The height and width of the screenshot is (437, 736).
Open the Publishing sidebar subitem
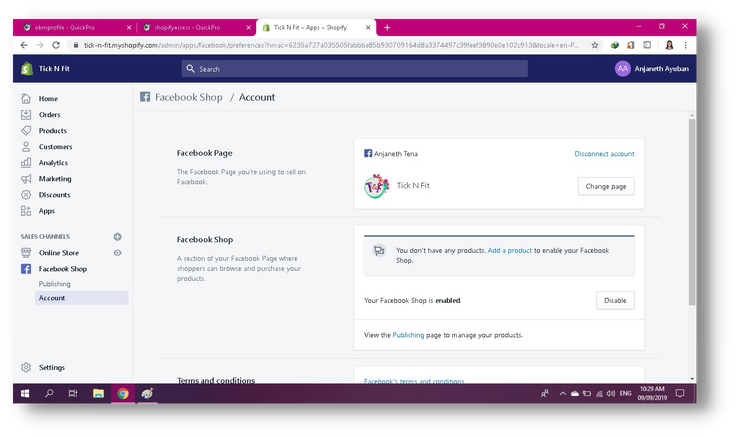54,284
